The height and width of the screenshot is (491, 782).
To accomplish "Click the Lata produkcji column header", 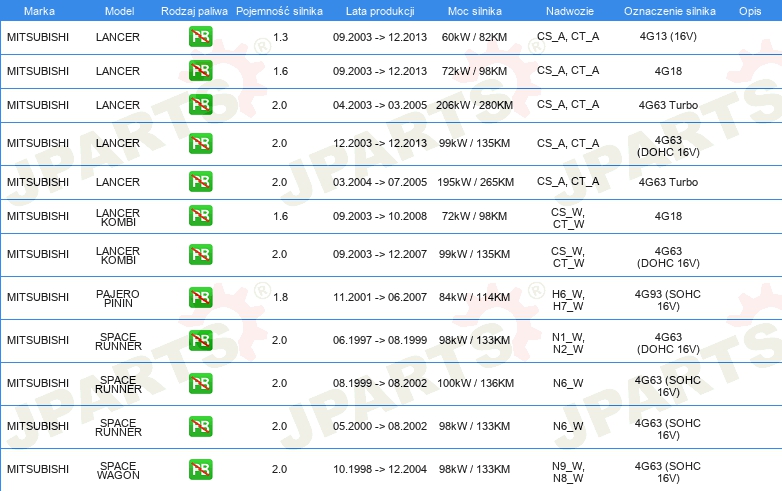I will coord(380,11).
